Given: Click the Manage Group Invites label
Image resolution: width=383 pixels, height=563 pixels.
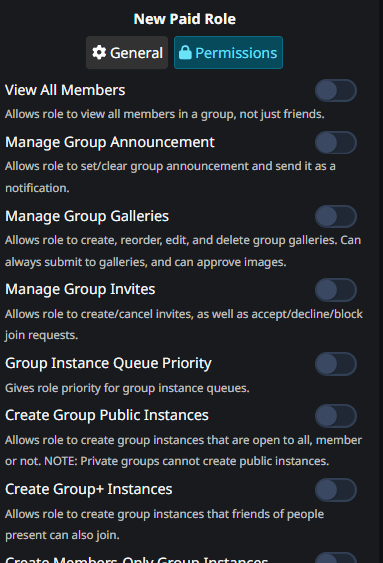Looking at the screenshot, I should click(80, 289).
